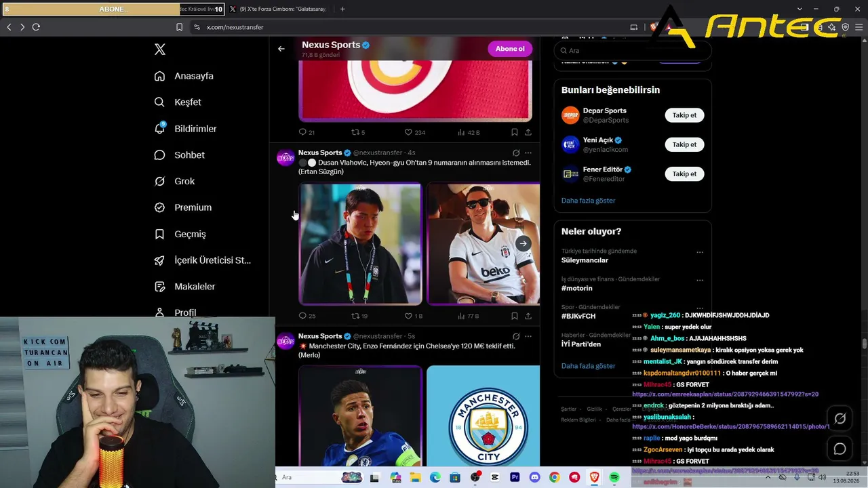
Task: Open Enzo Fernández photo thumbnail
Action: click(360, 416)
